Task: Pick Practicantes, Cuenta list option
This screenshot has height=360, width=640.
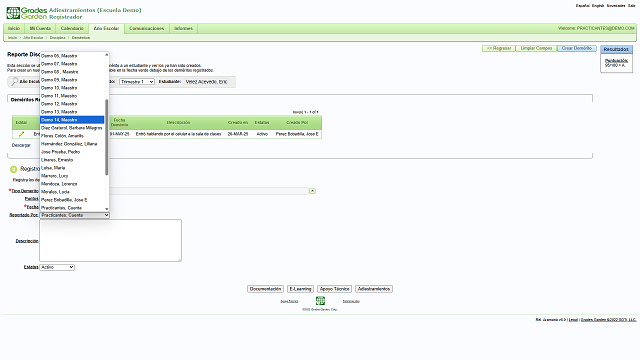Action: coord(72,208)
